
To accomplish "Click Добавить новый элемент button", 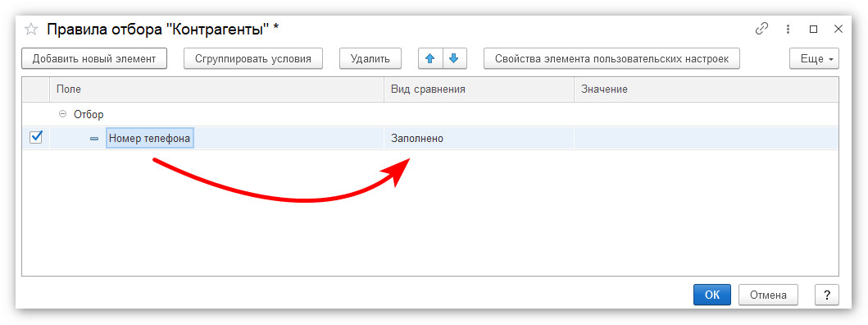I will tap(94, 59).
